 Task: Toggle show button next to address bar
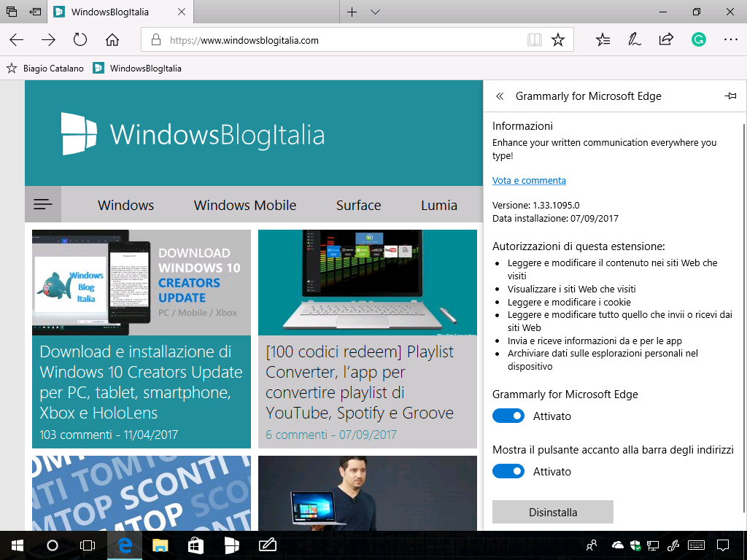point(508,471)
